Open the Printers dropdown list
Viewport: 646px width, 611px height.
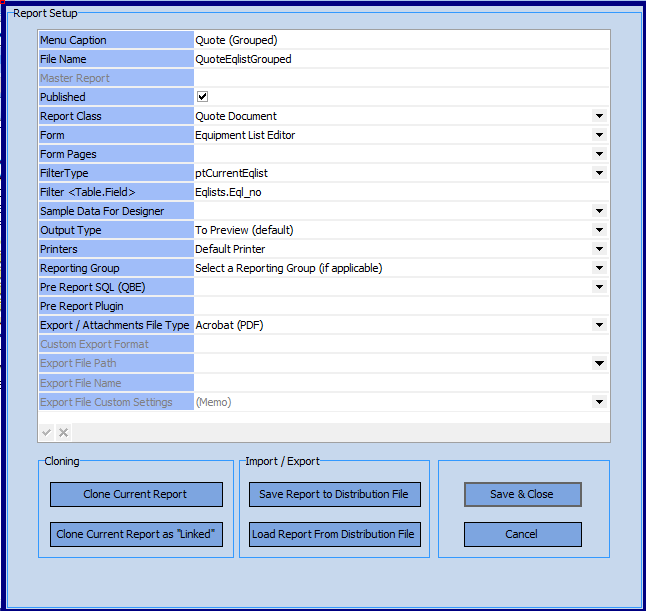599,249
